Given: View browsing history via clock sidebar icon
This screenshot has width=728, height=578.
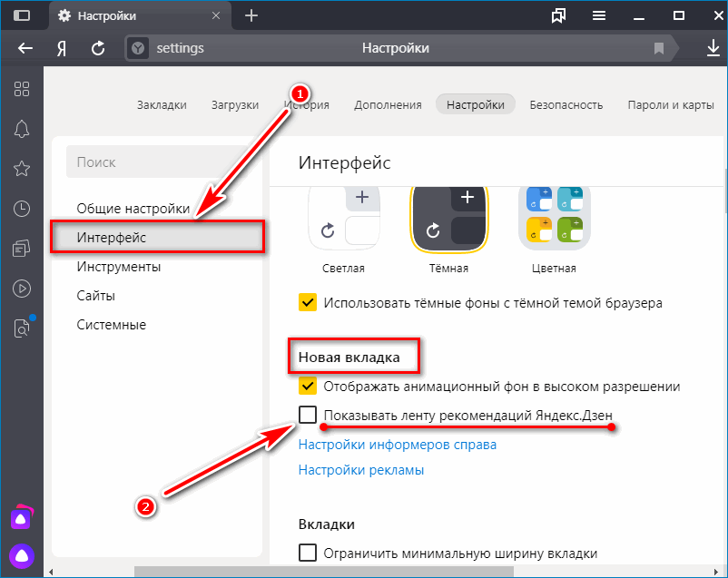Looking at the screenshot, I should tap(22, 208).
